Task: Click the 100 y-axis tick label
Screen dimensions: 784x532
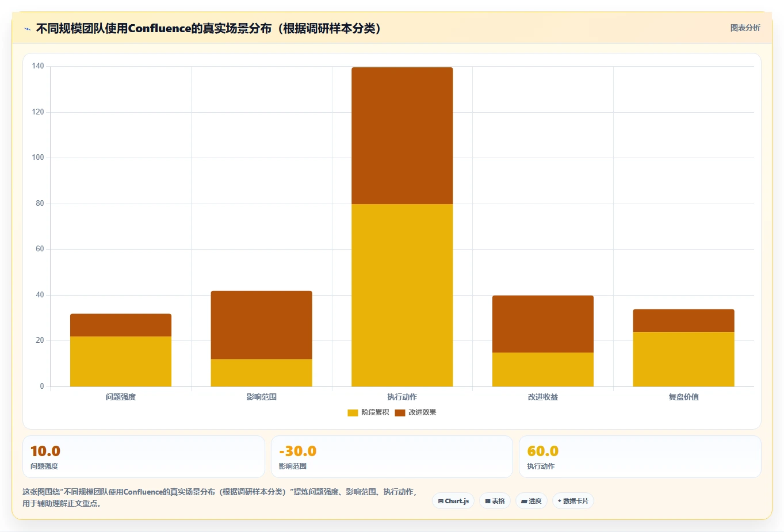Action: (38, 158)
